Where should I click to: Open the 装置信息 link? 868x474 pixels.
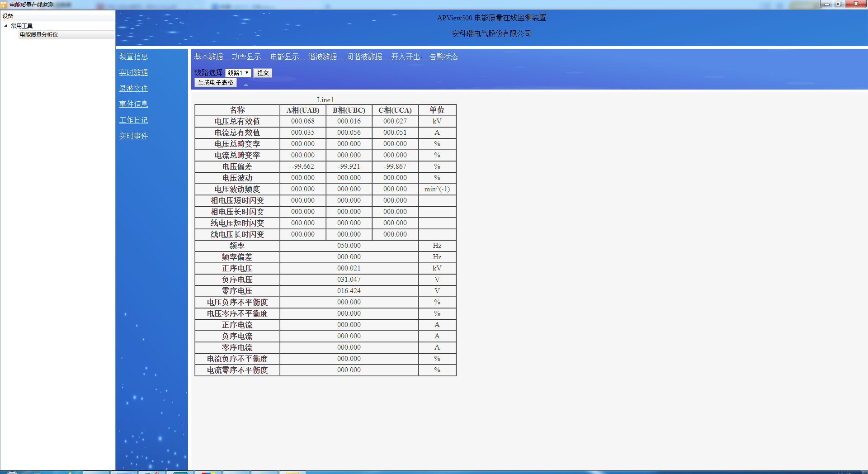(133, 57)
